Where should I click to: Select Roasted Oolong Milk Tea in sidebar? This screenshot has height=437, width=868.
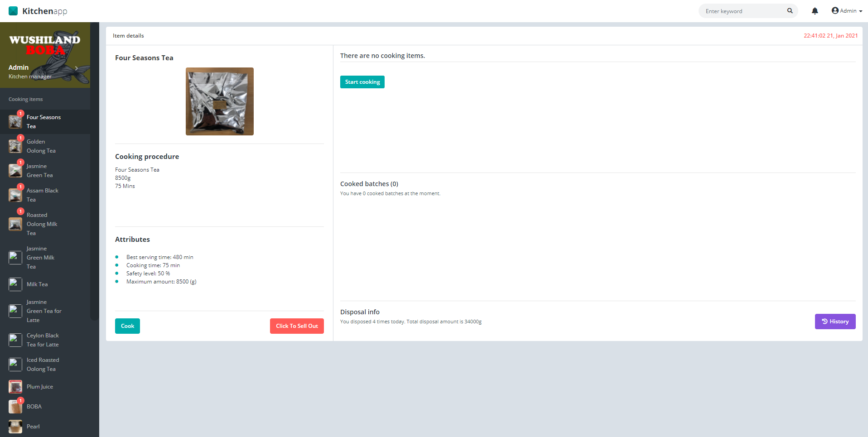42,224
